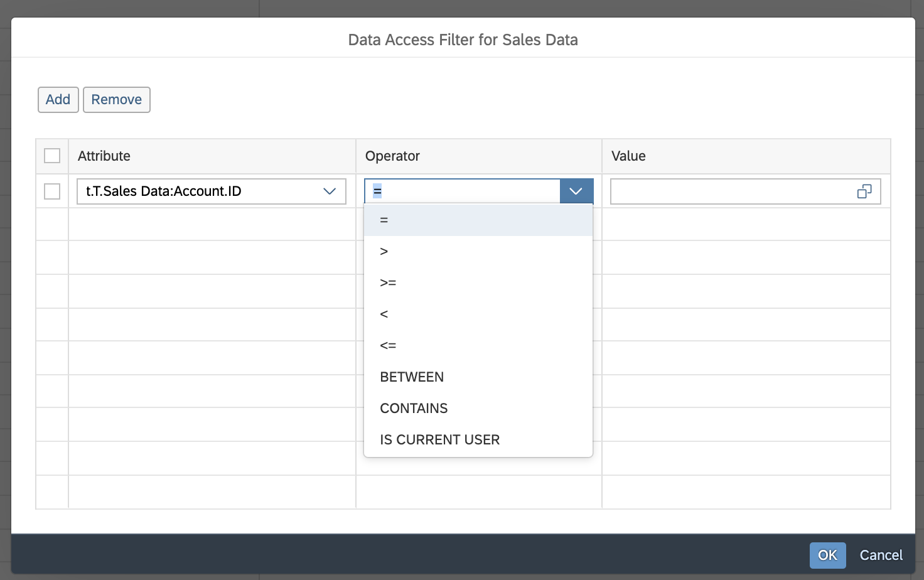The height and width of the screenshot is (580, 924).
Task: Select BETWEEN from the operator list
Action: coord(412,377)
